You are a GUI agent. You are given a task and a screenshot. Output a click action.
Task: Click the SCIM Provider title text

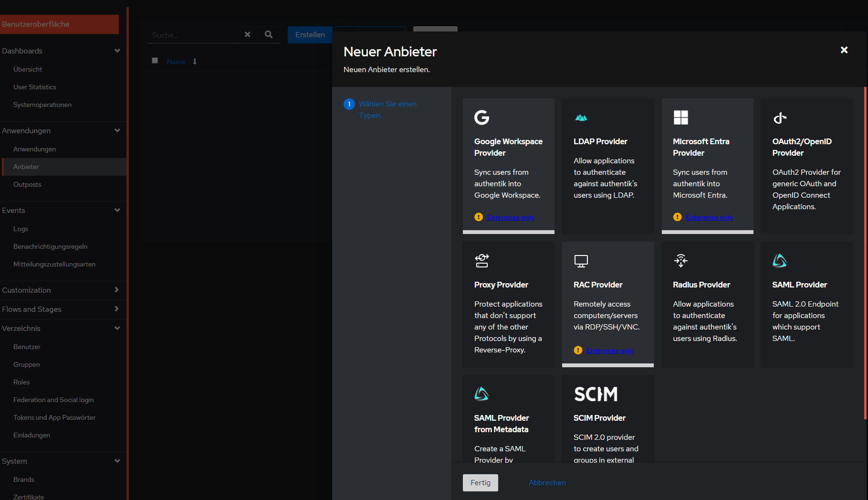pos(599,418)
